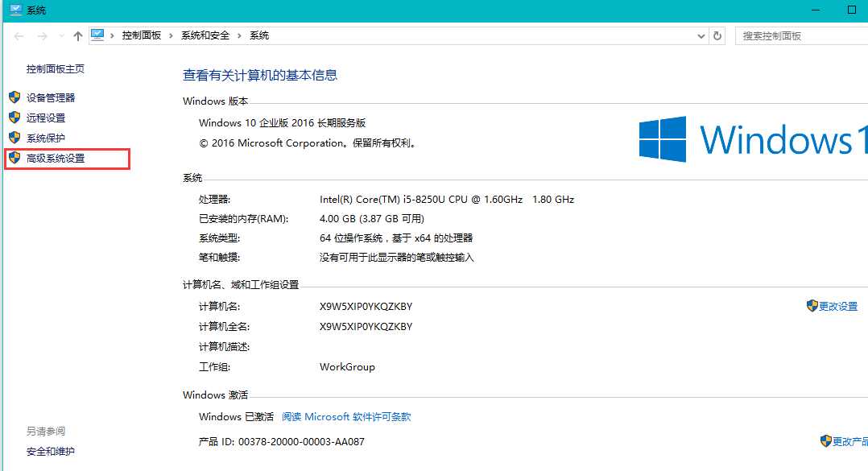The image size is (868, 471).
Task: Click Windows 10 企业版 2016 长期服务版 text
Action: pyautogui.click(x=283, y=123)
